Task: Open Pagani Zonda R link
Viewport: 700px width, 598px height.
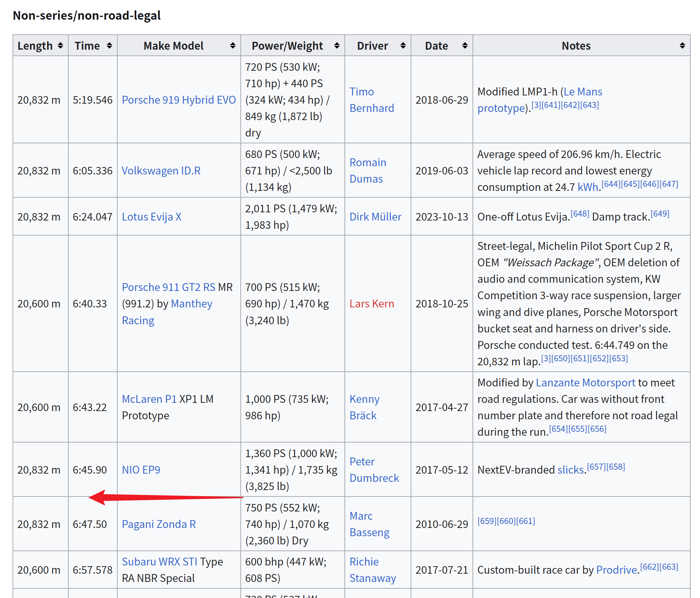Action: point(159,524)
